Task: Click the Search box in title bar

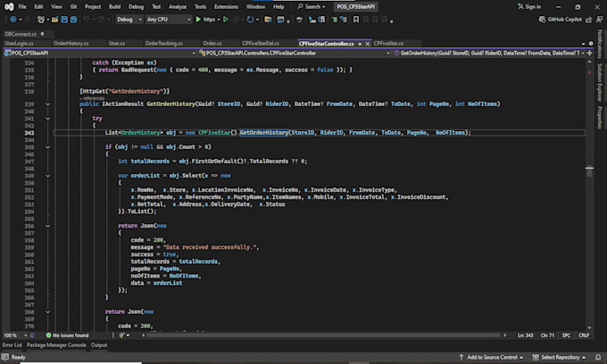Action: pyautogui.click(x=312, y=6)
